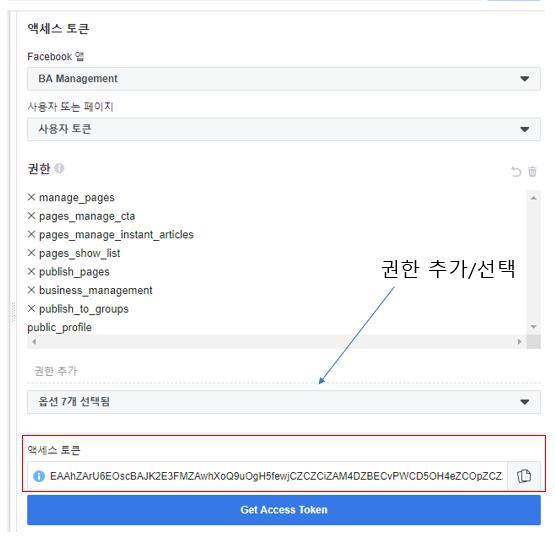Click left arrow of horizontal scrollbar
This screenshot has width=555, height=540.
coord(34,341)
